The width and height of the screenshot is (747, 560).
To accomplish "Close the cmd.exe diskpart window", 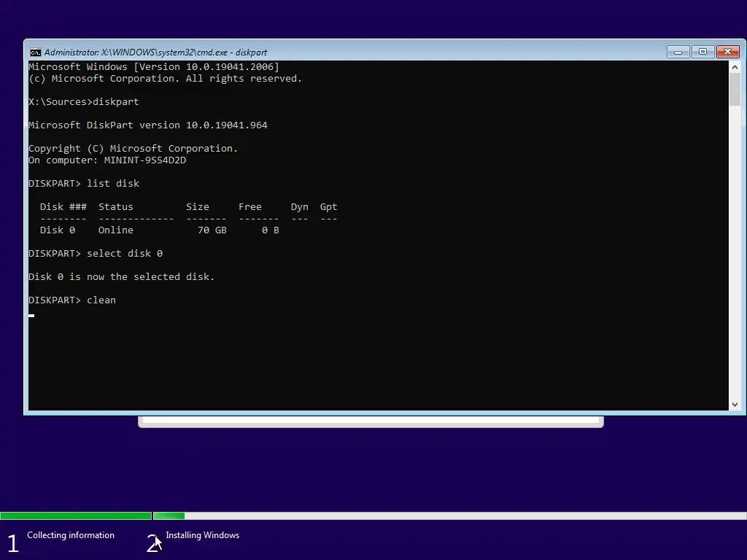I will click(727, 52).
